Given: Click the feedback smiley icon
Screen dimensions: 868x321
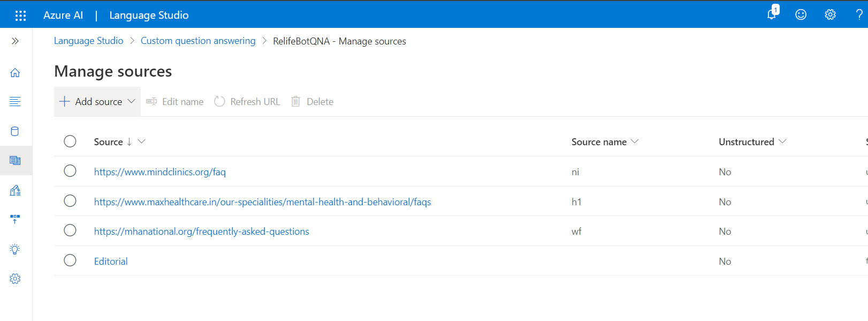Looking at the screenshot, I should click(801, 15).
